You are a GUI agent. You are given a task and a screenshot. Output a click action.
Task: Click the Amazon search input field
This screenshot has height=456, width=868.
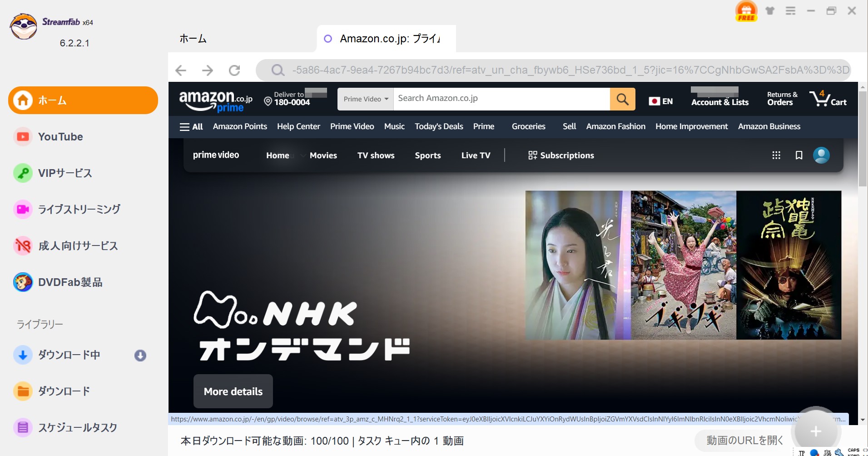point(501,99)
